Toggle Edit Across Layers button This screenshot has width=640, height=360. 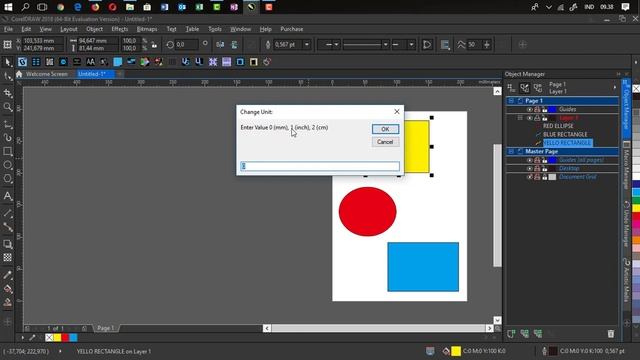[x=524, y=87]
